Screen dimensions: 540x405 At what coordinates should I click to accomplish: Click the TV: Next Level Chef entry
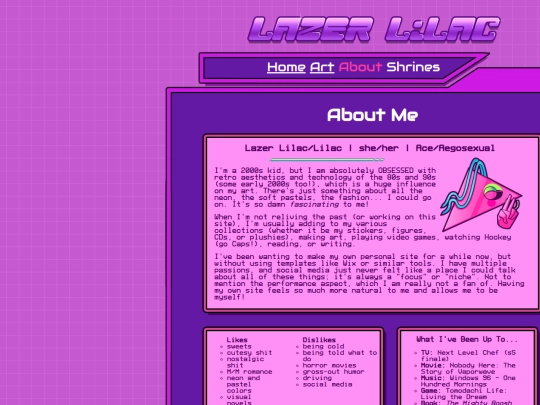[x=468, y=356]
